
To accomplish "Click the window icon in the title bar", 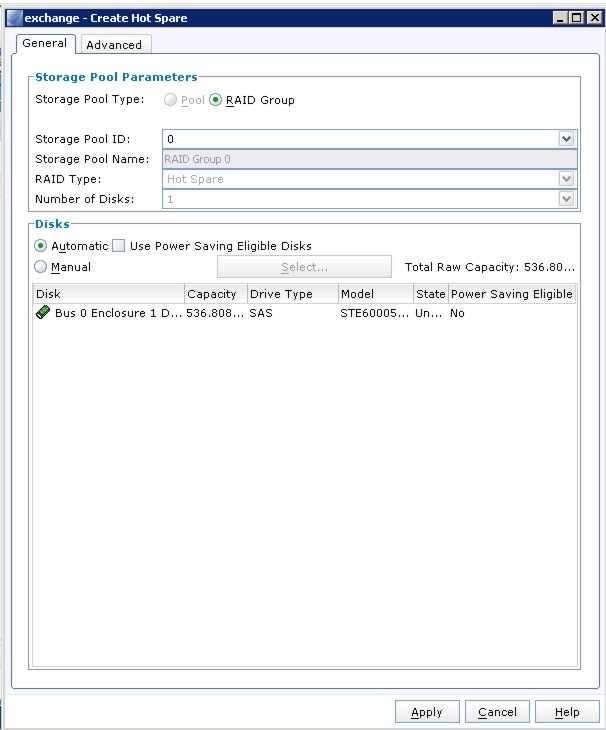I will [x=15, y=18].
